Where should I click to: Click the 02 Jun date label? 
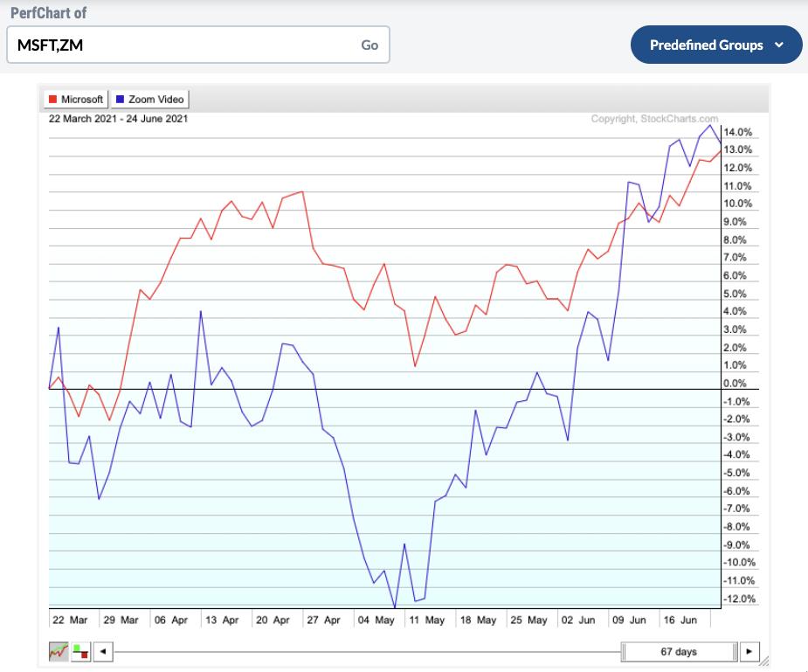[578, 620]
